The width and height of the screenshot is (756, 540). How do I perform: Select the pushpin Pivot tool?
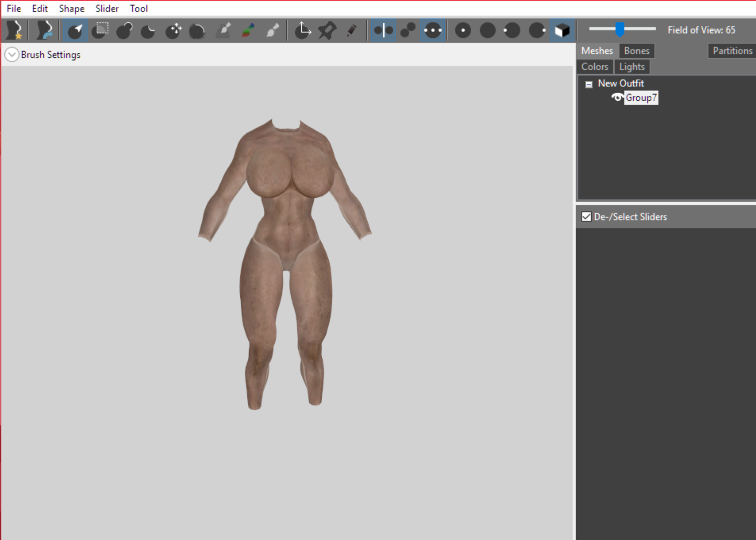(x=327, y=30)
